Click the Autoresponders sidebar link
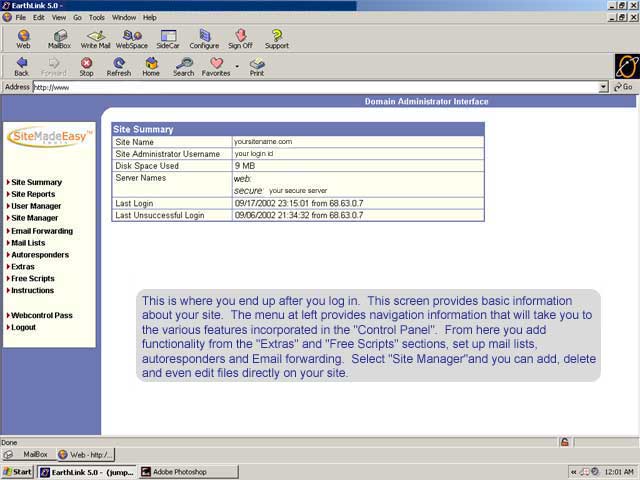Viewport: 640px width, 480px height. pos(39,255)
